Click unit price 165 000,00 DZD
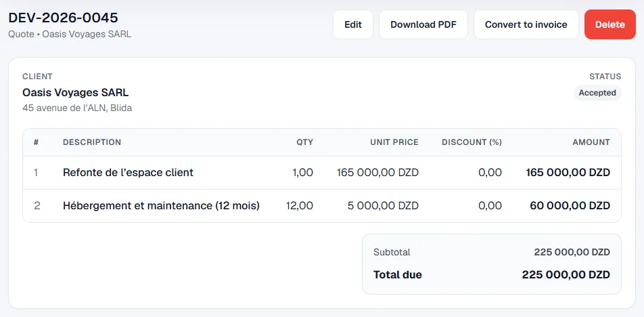The image size is (644, 317). click(x=377, y=173)
